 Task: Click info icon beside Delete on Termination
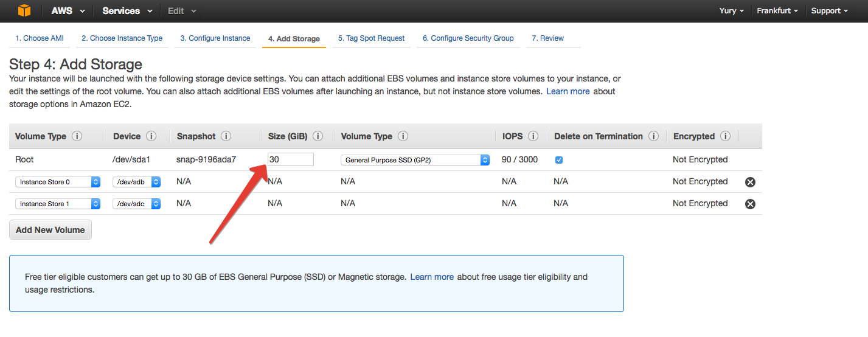coord(653,136)
